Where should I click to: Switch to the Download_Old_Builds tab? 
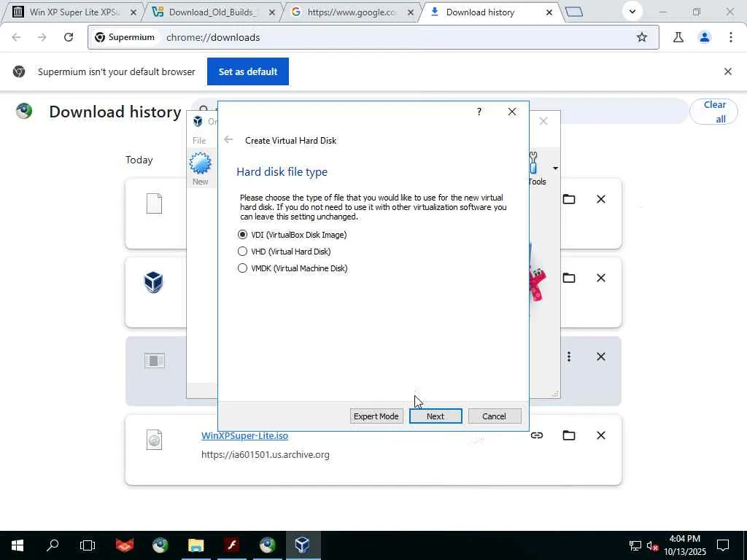click(212, 12)
